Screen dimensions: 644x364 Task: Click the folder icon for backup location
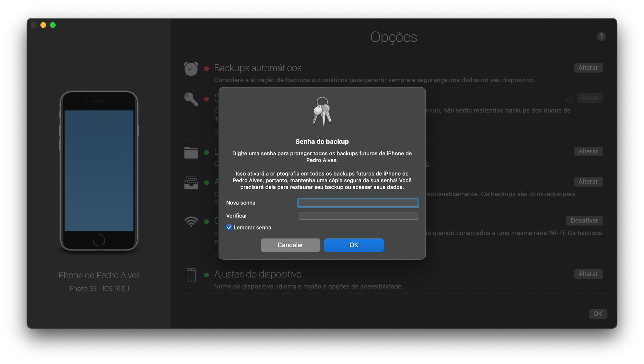(x=191, y=152)
